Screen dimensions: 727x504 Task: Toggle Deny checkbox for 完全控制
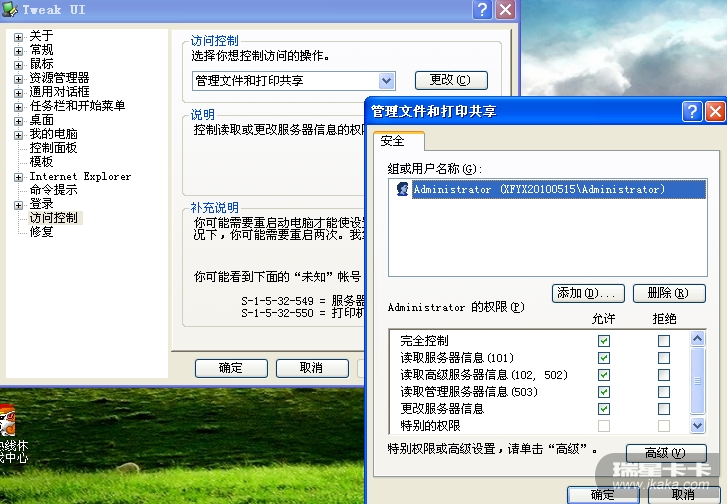coord(664,341)
